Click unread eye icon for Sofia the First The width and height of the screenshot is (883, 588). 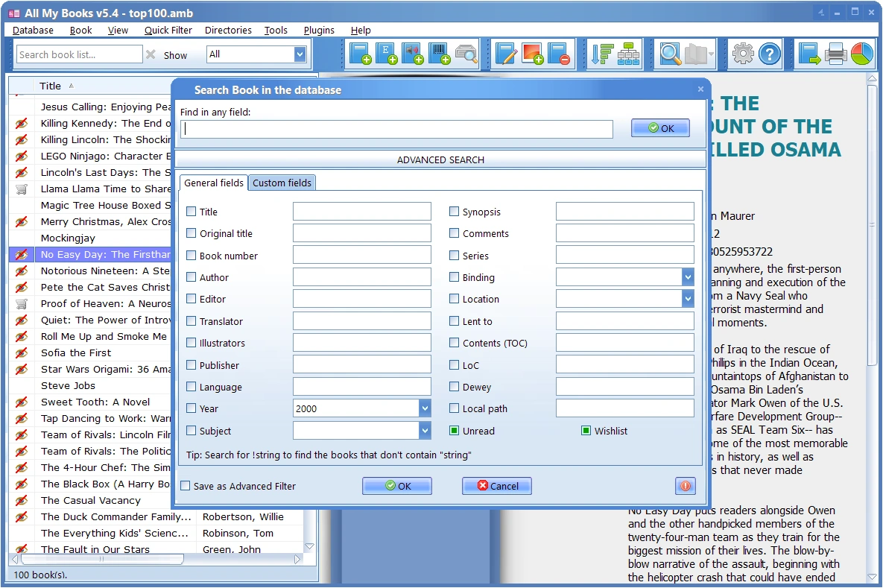pos(22,353)
